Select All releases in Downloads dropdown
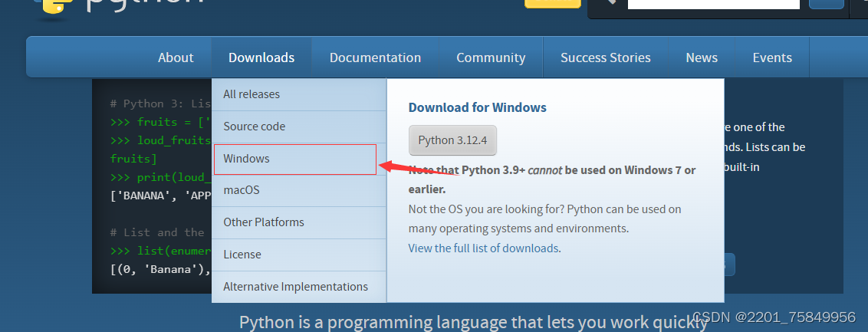This screenshot has height=332, width=868. click(299, 94)
